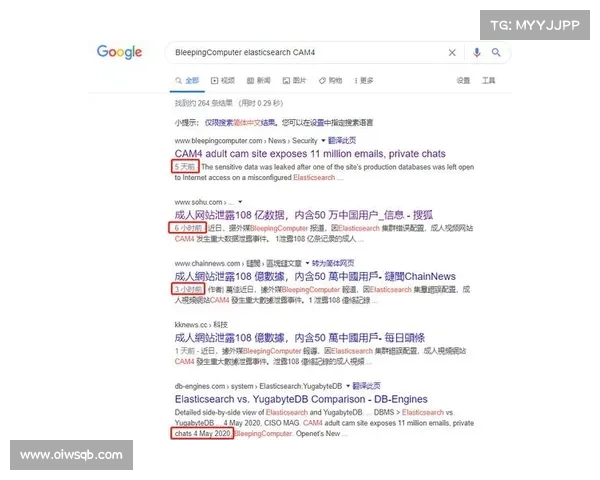
Task: Click the Google logo
Action: coord(119,52)
